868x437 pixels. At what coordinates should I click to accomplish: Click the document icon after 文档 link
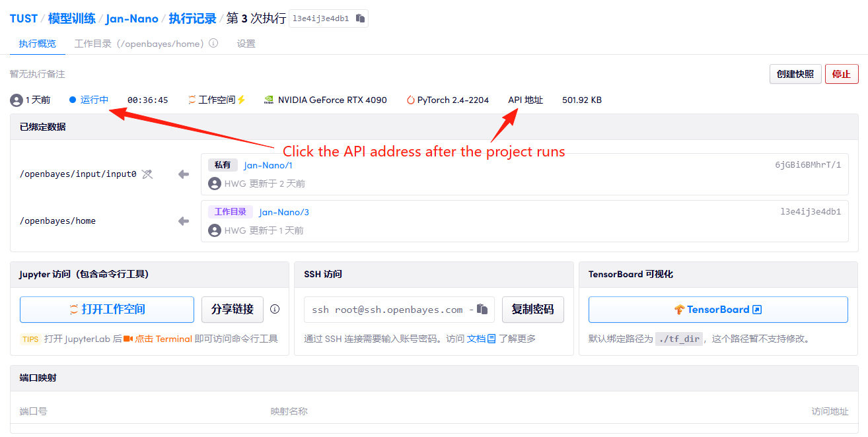tap(491, 339)
